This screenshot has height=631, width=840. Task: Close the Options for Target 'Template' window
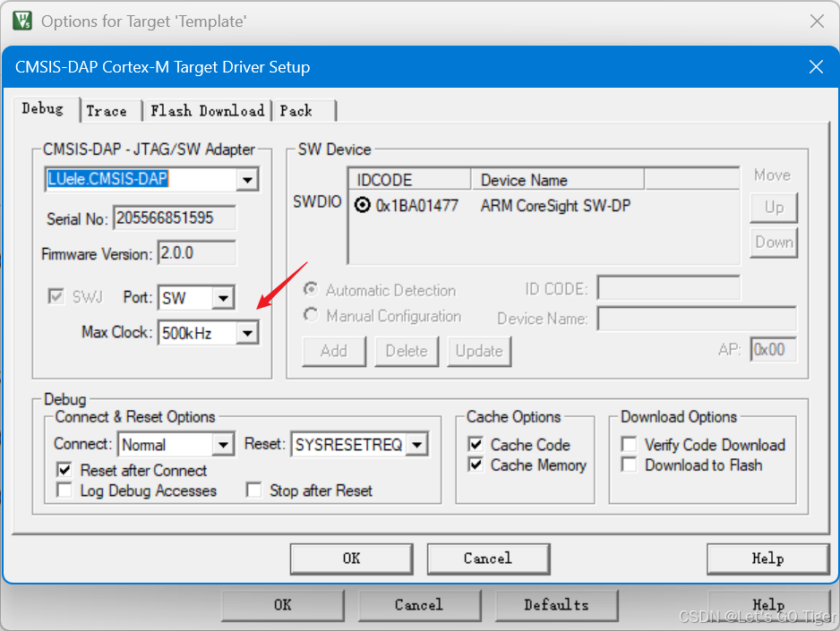[x=817, y=21]
